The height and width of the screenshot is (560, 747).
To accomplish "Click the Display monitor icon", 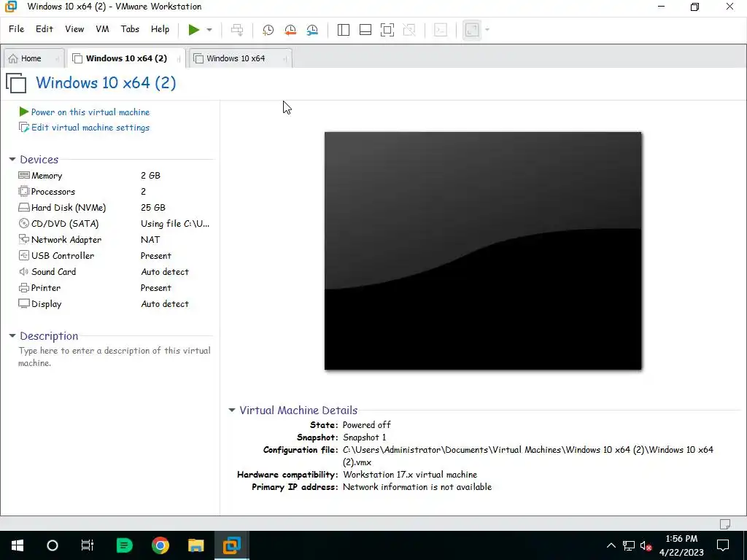I will pos(24,304).
